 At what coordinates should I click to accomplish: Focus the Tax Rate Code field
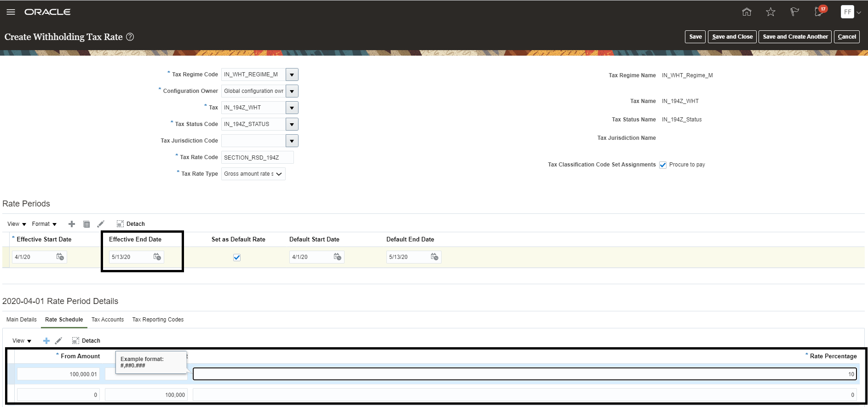point(258,157)
